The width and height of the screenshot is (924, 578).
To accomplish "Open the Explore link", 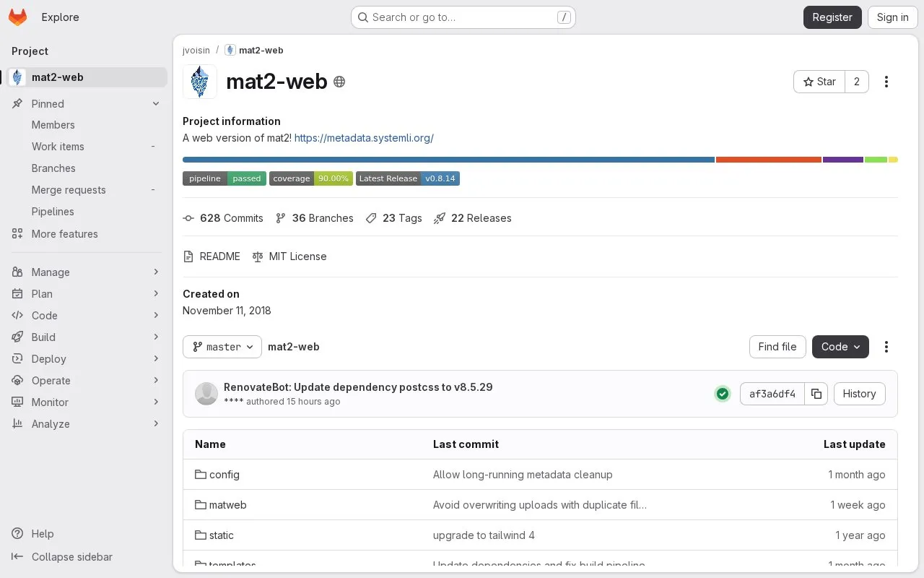I will tap(60, 17).
